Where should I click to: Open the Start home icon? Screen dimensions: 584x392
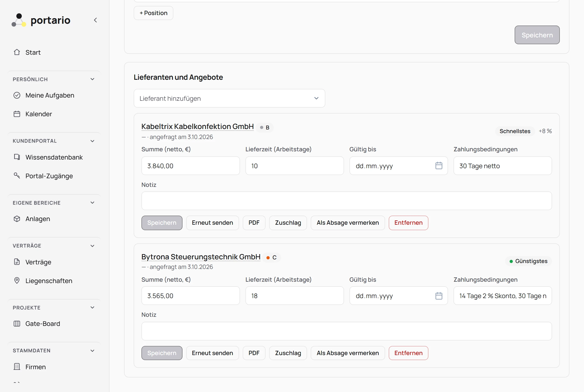pos(17,52)
